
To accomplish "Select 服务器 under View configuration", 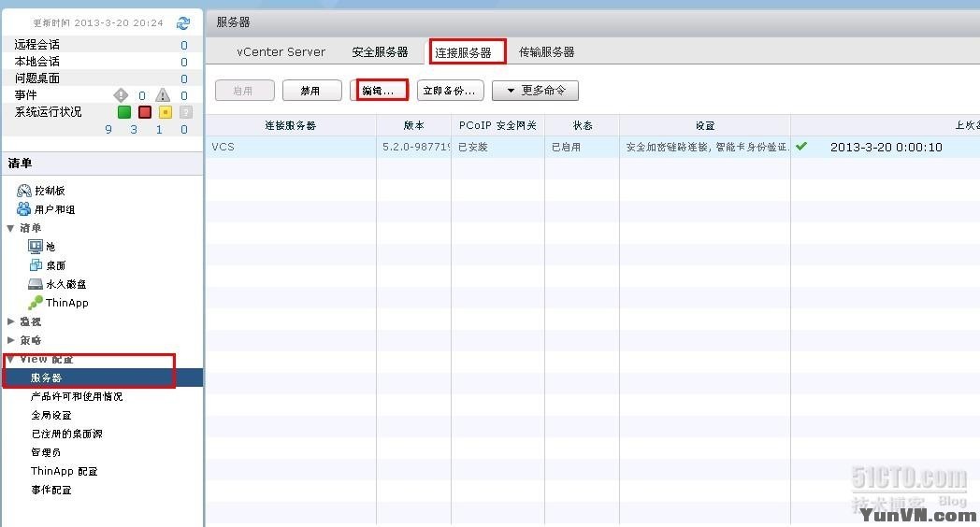I will (103, 377).
